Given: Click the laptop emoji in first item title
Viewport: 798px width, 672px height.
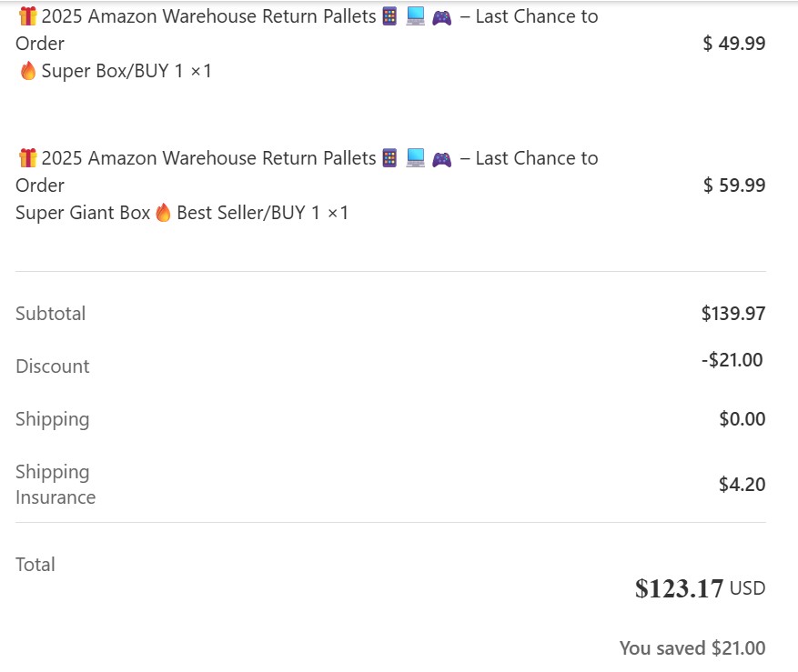Looking at the screenshot, I should [415, 16].
